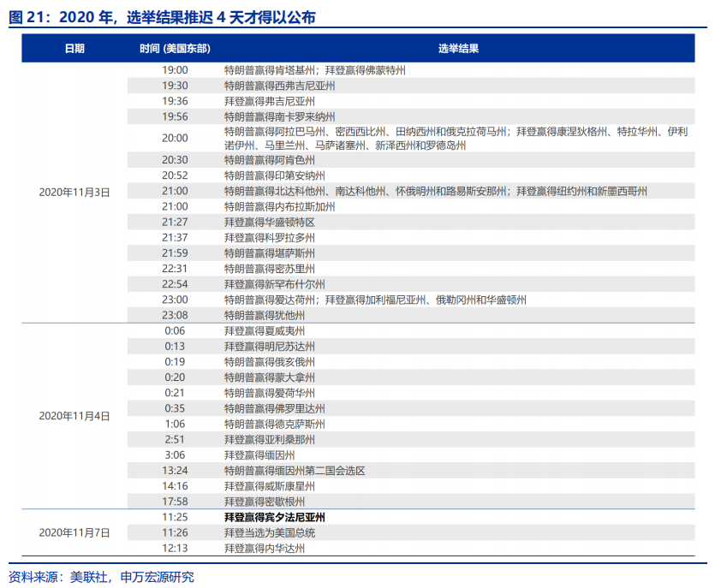
Task: Select the 2020年11月7日 date cell
Action: 74,532
